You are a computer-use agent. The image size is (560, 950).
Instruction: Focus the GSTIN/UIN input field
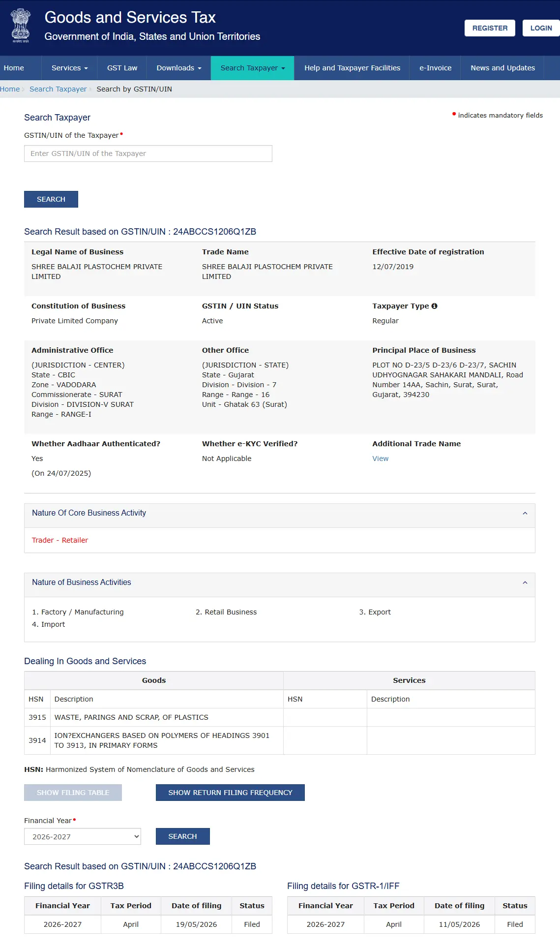click(x=148, y=153)
